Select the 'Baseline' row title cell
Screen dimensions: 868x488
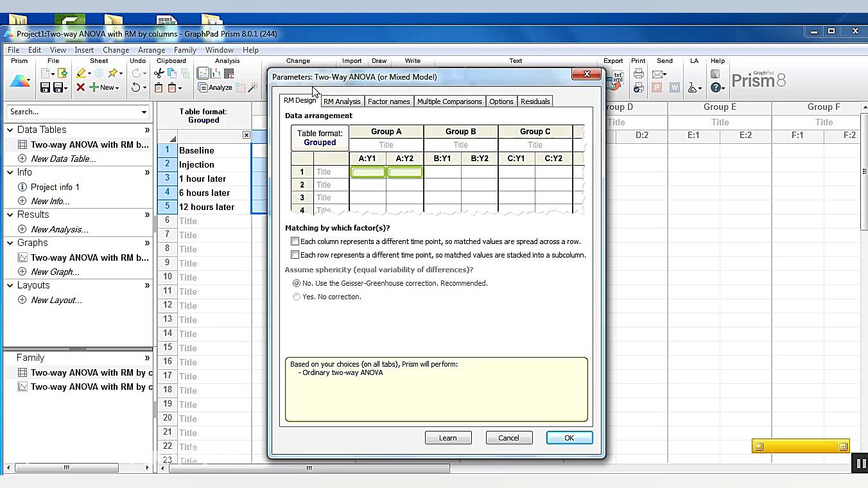coord(214,150)
